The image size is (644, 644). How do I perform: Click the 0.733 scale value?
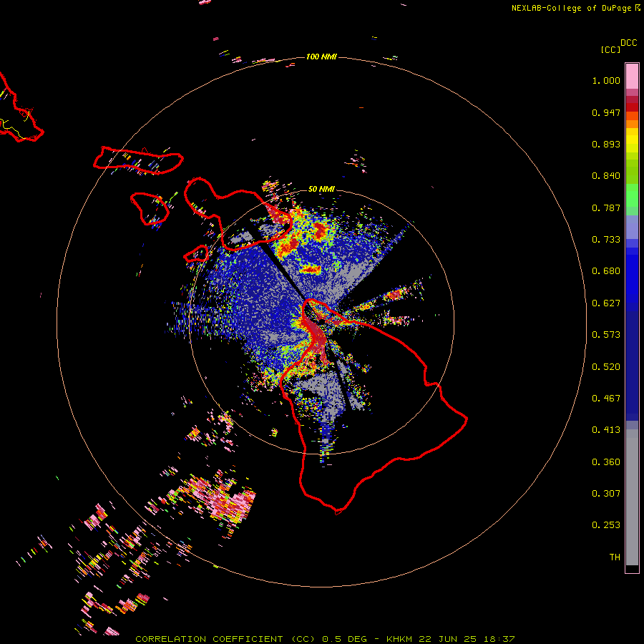click(x=606, y=240)
